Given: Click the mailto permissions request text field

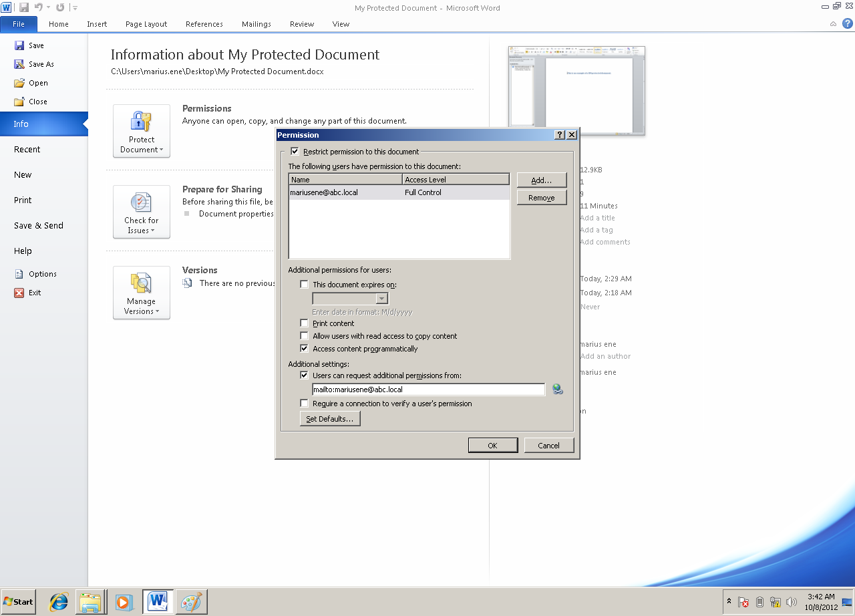Looking at the screenshot, I should [x=428, y=390].
